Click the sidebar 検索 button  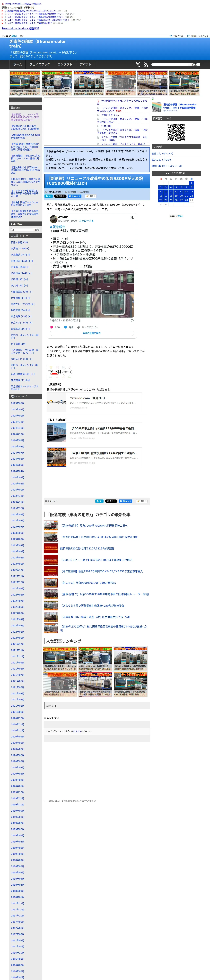(x=37, y=229)
